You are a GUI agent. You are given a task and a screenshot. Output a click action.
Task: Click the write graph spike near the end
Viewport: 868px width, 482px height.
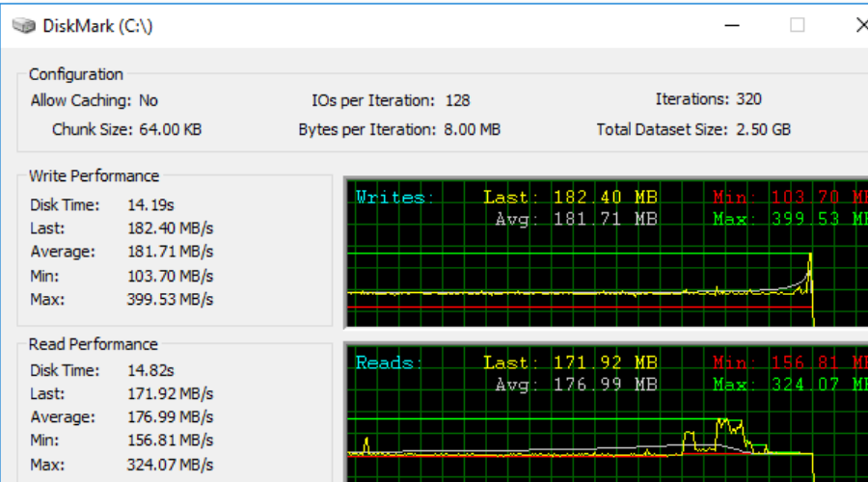(x=810, y=271)
